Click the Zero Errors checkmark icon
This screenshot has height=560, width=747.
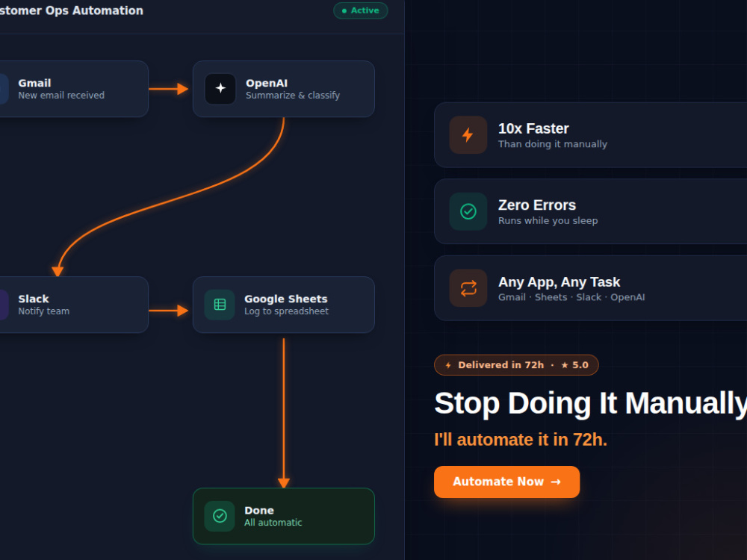[x=468, y=211]
